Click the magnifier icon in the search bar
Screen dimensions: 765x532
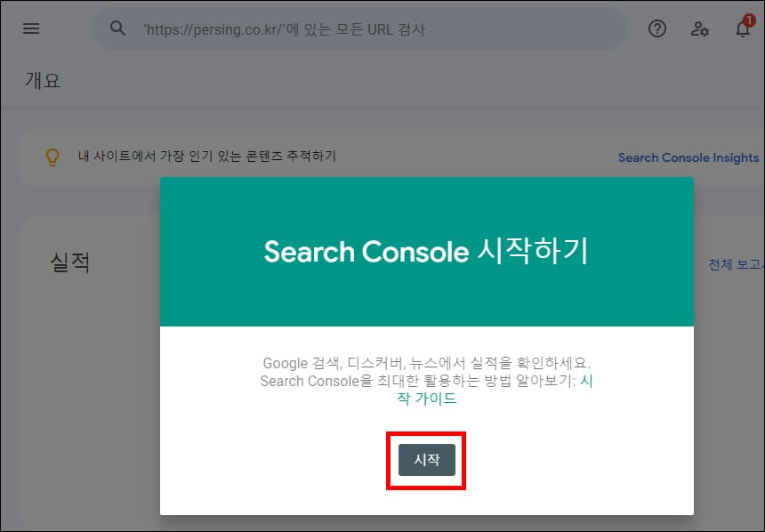click(117, 28)
